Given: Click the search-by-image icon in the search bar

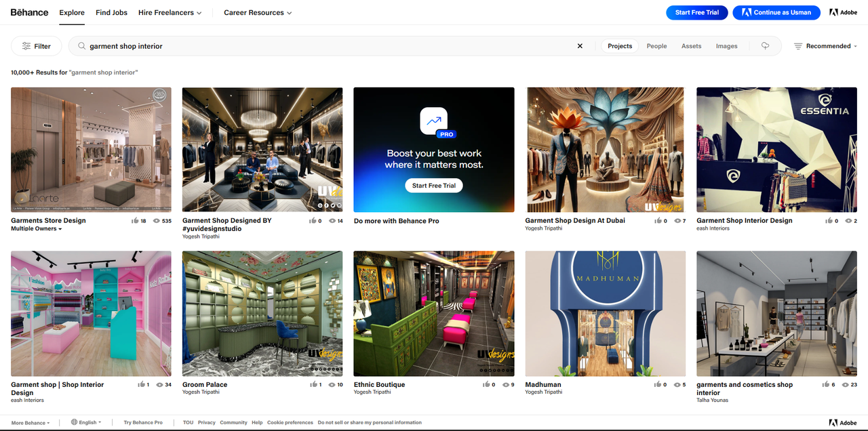Looking at the screenshot, I should coord(765,45).
